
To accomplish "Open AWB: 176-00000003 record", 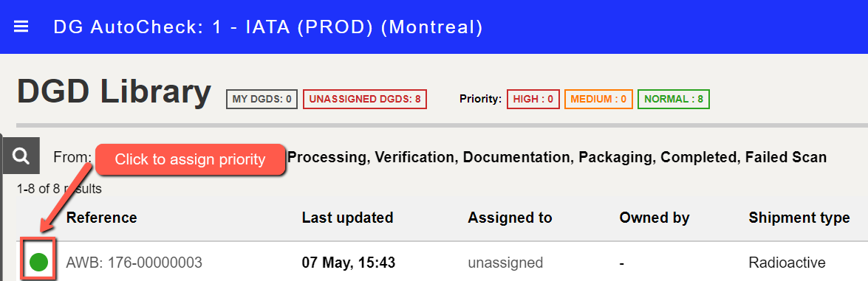I will tap(134, 263).
